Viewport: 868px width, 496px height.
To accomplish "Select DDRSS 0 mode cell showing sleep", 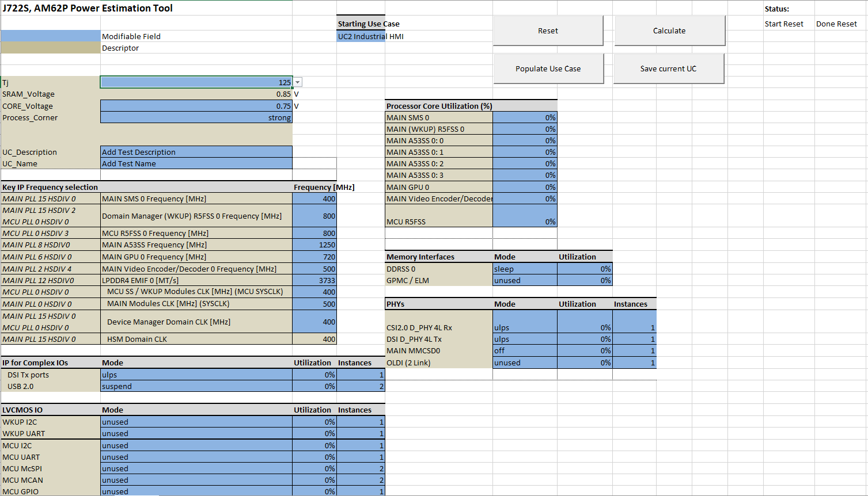I will (x=525, y=269).
